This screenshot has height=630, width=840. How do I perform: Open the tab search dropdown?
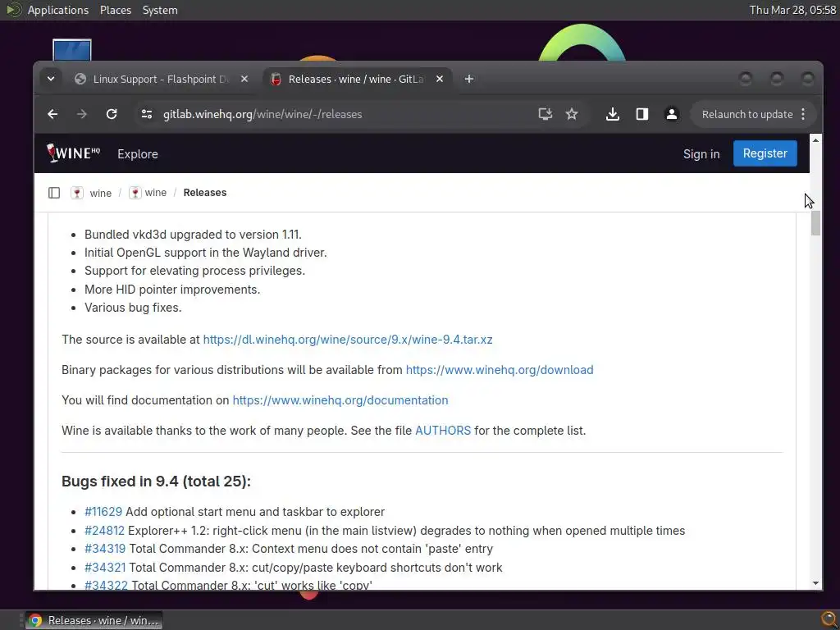click(x=51, y=80)
